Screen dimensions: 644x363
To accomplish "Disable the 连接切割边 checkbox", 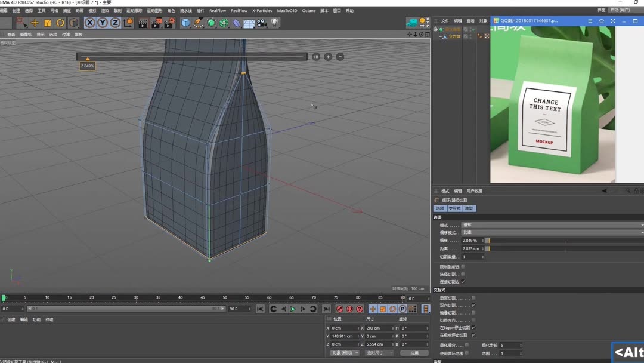I will tap(463, 282).
